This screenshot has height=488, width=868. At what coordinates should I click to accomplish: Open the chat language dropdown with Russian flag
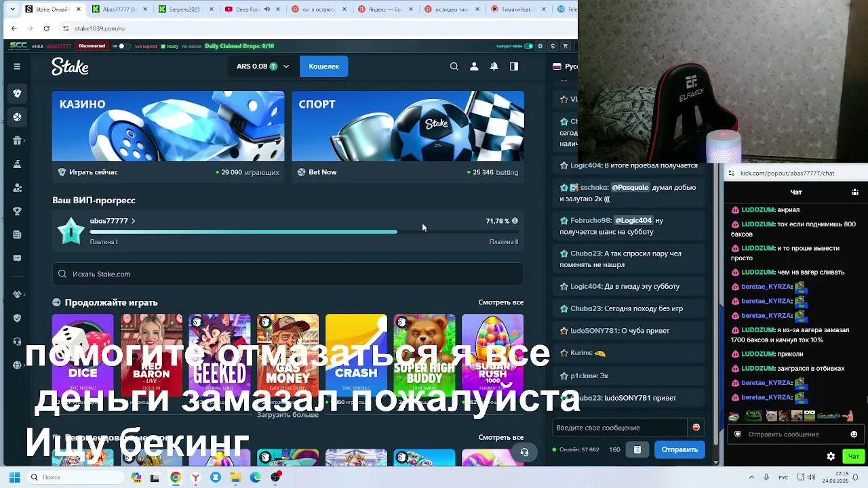point(565,66)
